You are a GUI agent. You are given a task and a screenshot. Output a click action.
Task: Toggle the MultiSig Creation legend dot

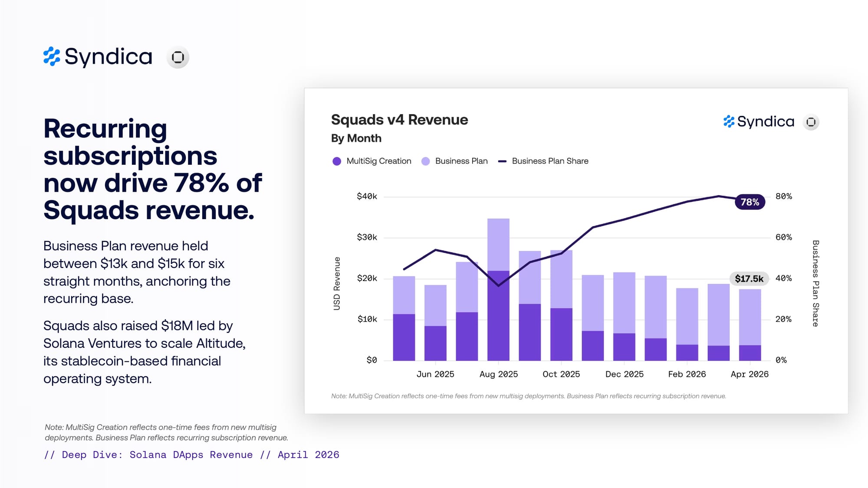click(337, 161)
